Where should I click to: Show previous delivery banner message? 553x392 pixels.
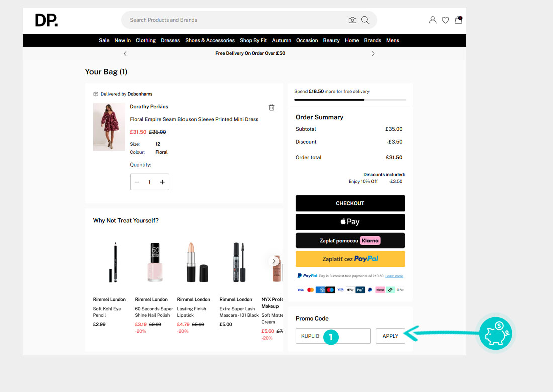pos(125,53)
